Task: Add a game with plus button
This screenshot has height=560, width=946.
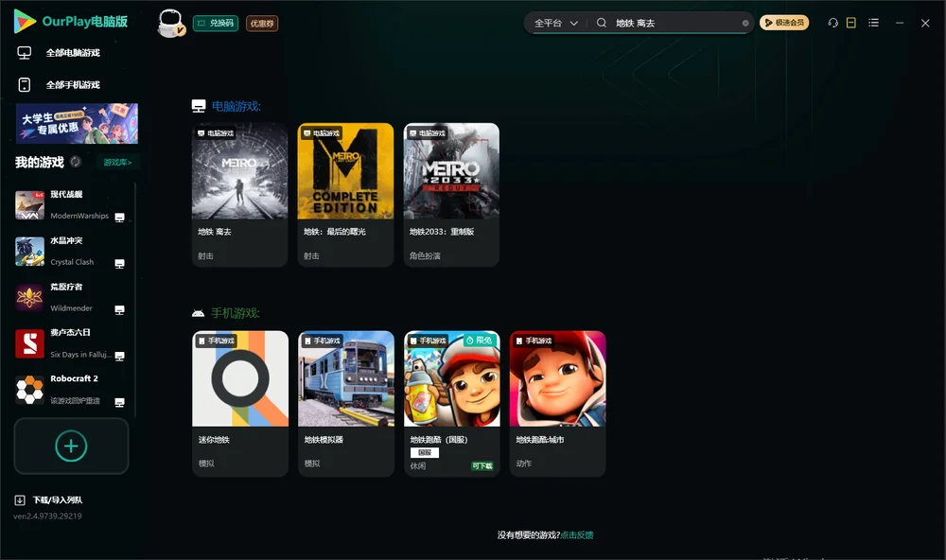Action: click(x=71, y=446)
